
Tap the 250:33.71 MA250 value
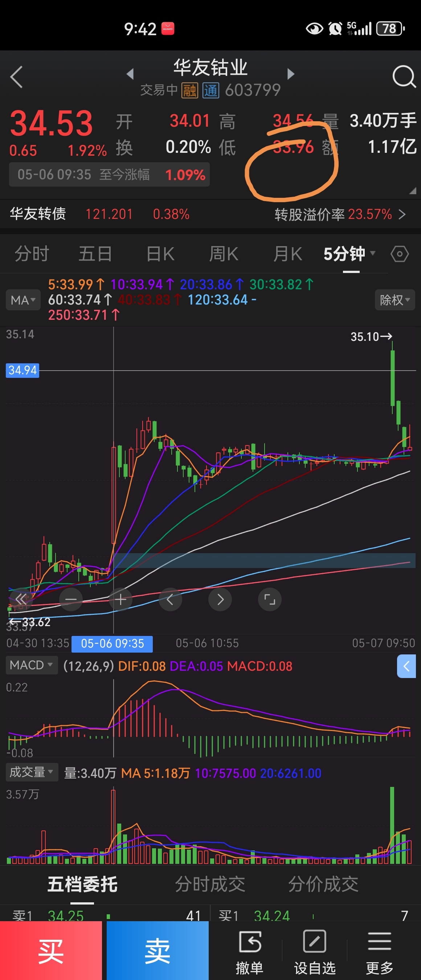point(84,315)
